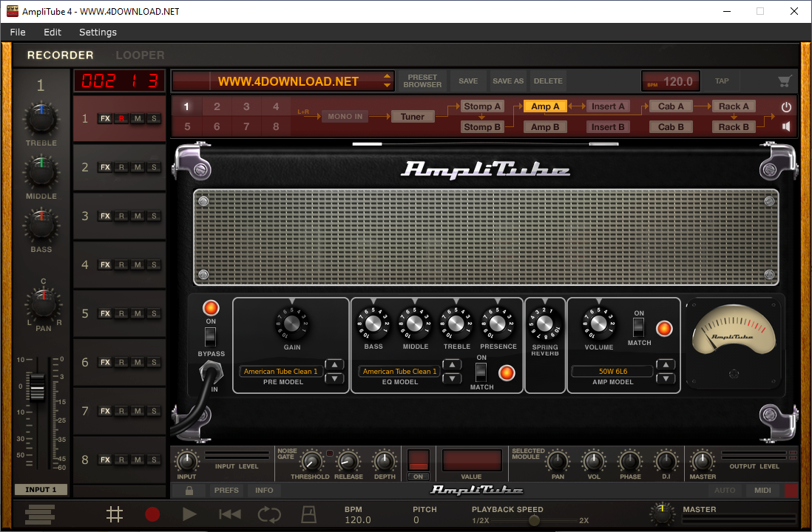The image size is (812, 532).
Task: Click the SAVE AS button
Action: (x=508, y=81)
